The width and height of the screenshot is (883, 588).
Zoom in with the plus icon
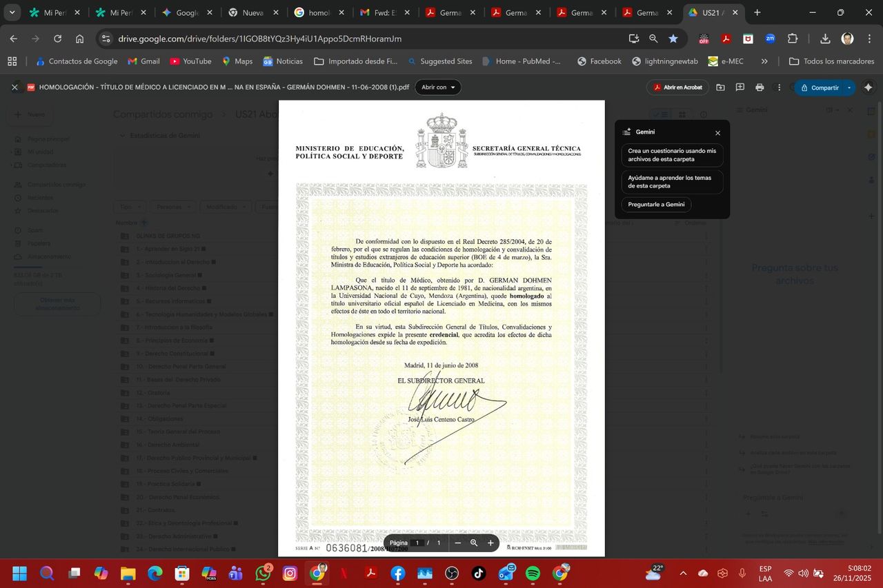tap(490, 543)
